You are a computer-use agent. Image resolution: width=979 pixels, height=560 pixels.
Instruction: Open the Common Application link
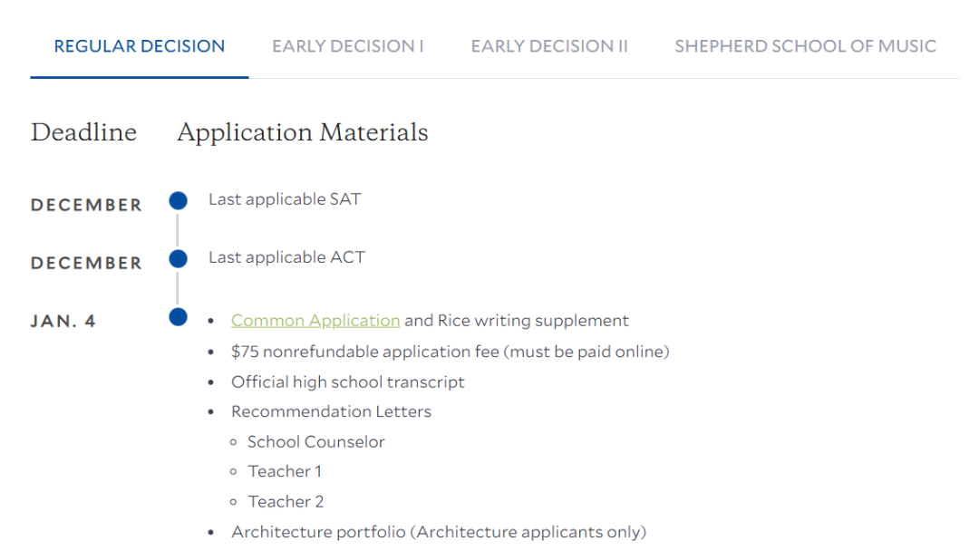tap(315, 320)
